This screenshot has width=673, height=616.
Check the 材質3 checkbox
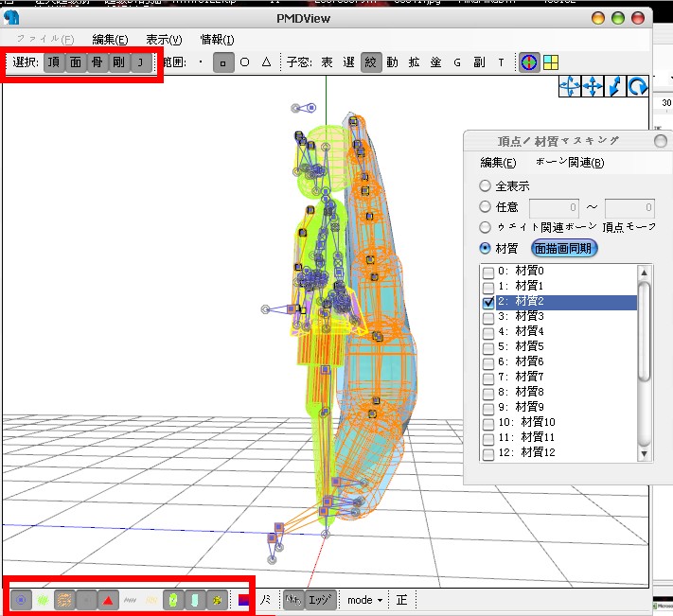(488, 317)
